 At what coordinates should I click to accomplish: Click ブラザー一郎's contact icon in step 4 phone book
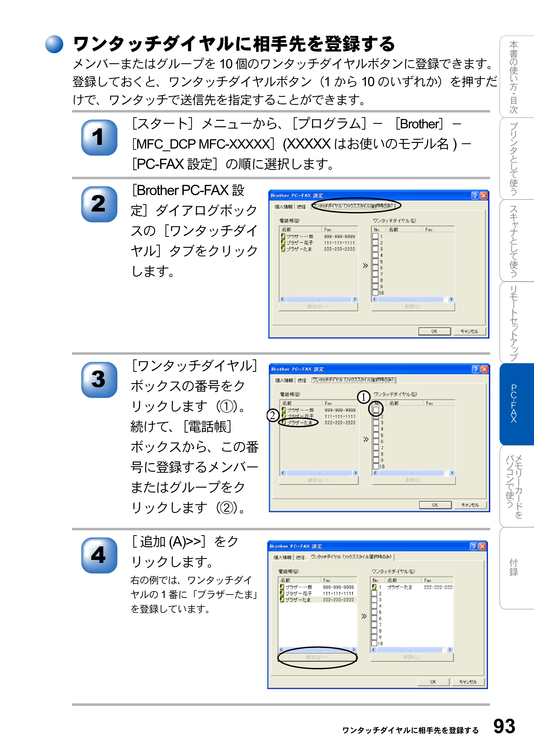[282, 587]
